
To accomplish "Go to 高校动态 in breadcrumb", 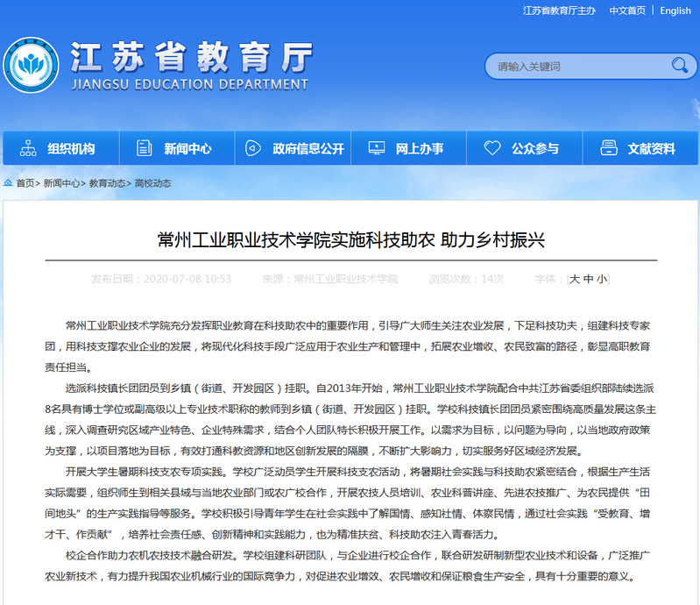I will [152, 183].
